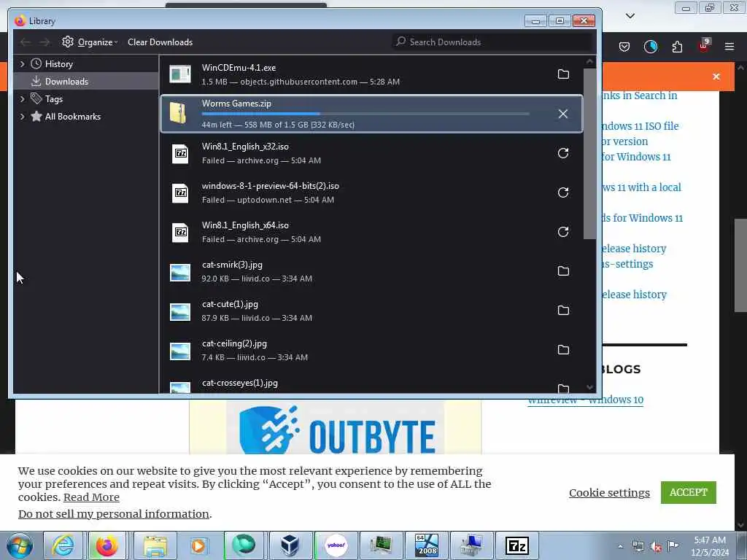This screenshot has width=747, height=560.
Task: Click the Library forward arrow
Action: 44,42
